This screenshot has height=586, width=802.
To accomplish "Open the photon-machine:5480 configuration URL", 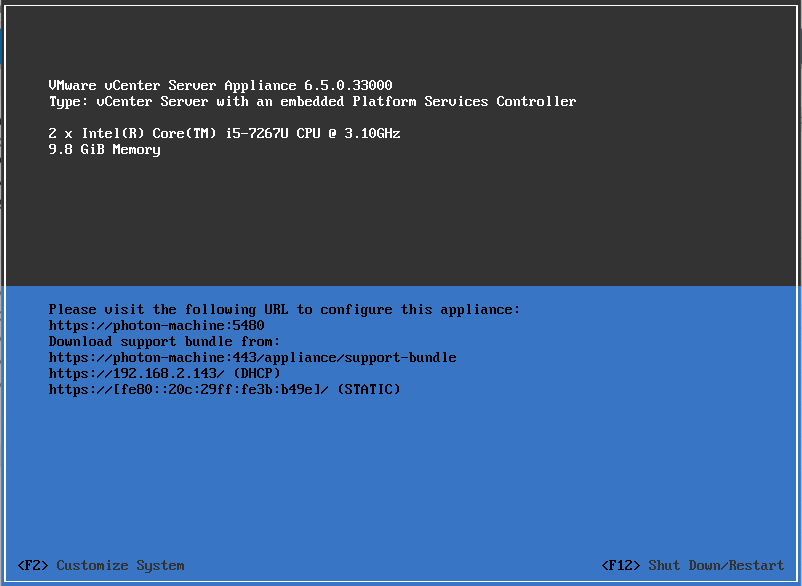I will [156, 326].
